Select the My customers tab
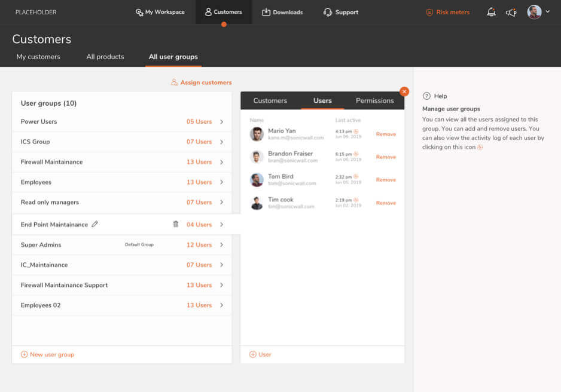Screen dimensions: 561x392 [x=38, y=57]
